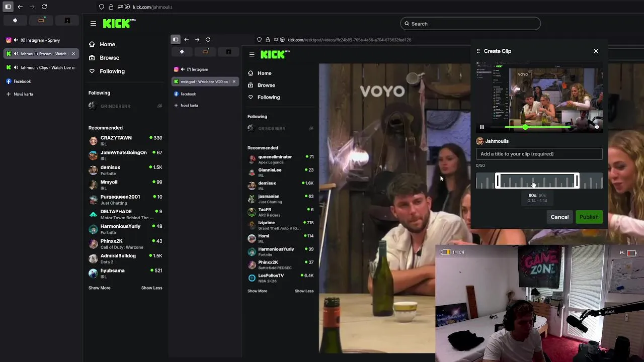This screenshot has width=644, height=362.
Task: Mute the clip preview volume icon
Action: (x=597, y=127)
